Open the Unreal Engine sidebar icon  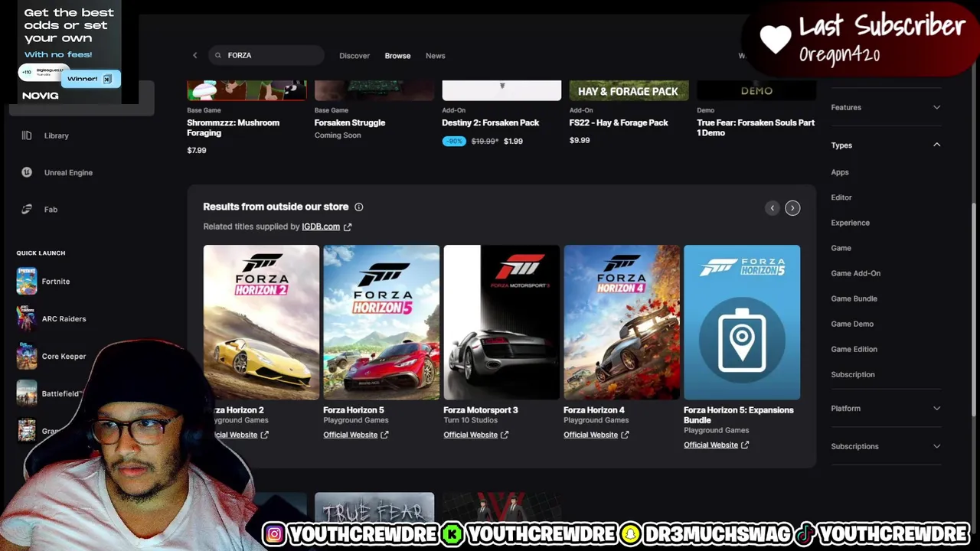(27, 172)
